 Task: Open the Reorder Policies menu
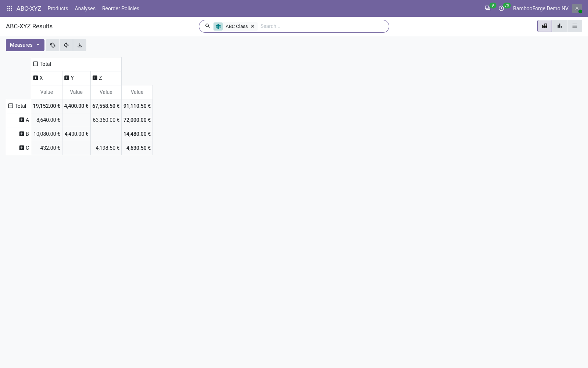tap(121, 8)
